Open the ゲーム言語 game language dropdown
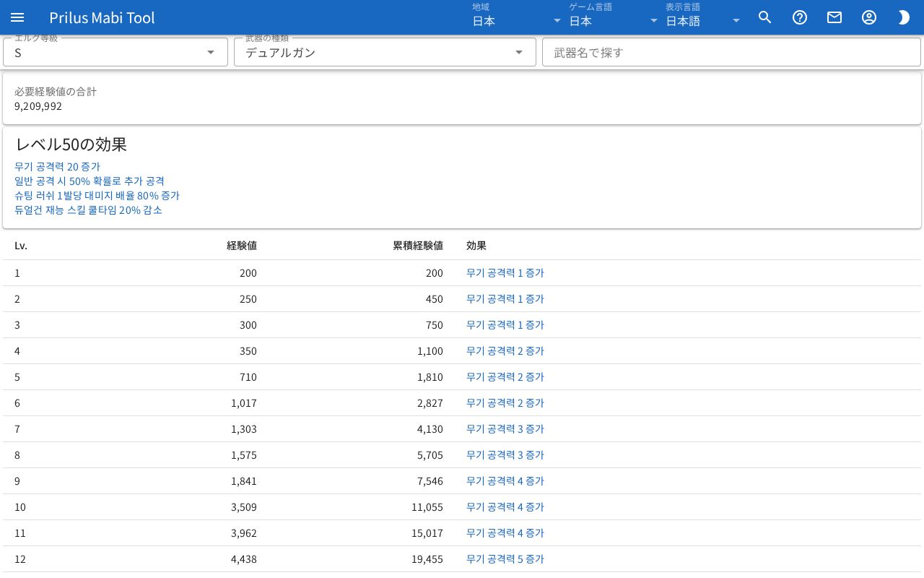 (x=614, y=20)
